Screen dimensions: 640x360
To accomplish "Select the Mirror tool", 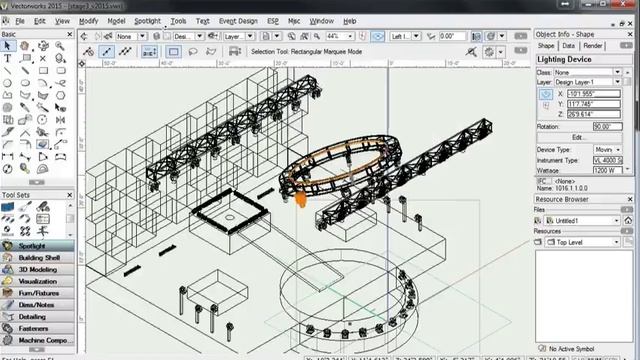I will tap(60, 120).
